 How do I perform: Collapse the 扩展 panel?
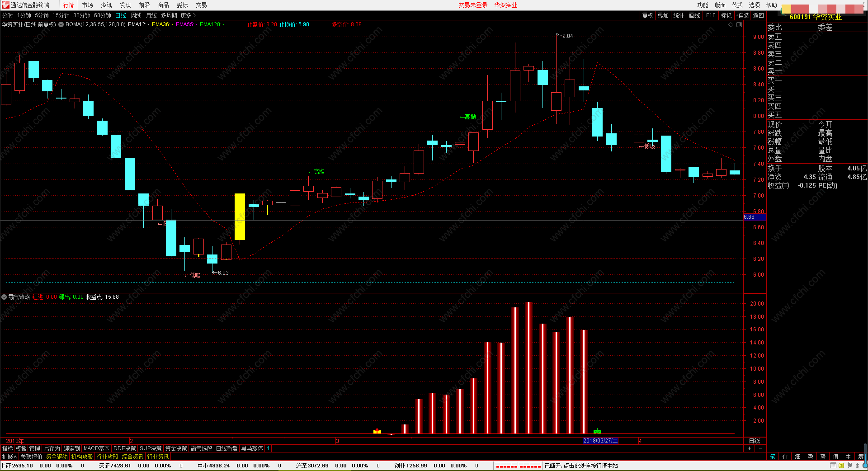click(x=9, y=457)
